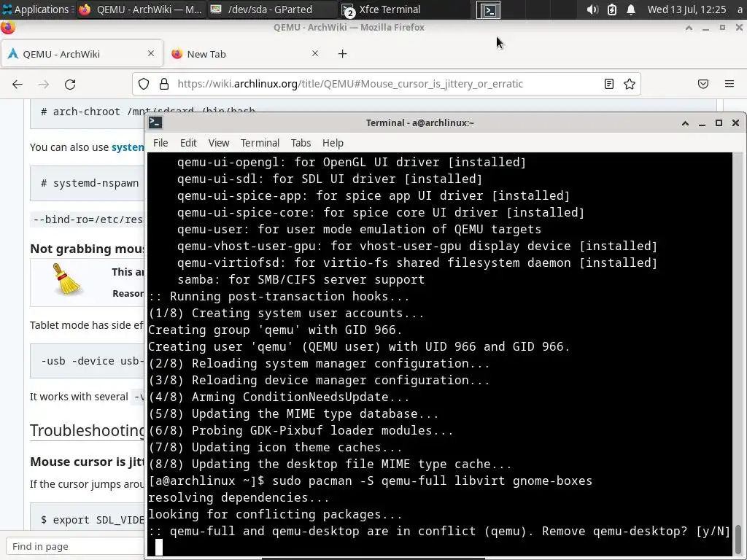Open the Firefox hamburger application menu

click(729, 84)
